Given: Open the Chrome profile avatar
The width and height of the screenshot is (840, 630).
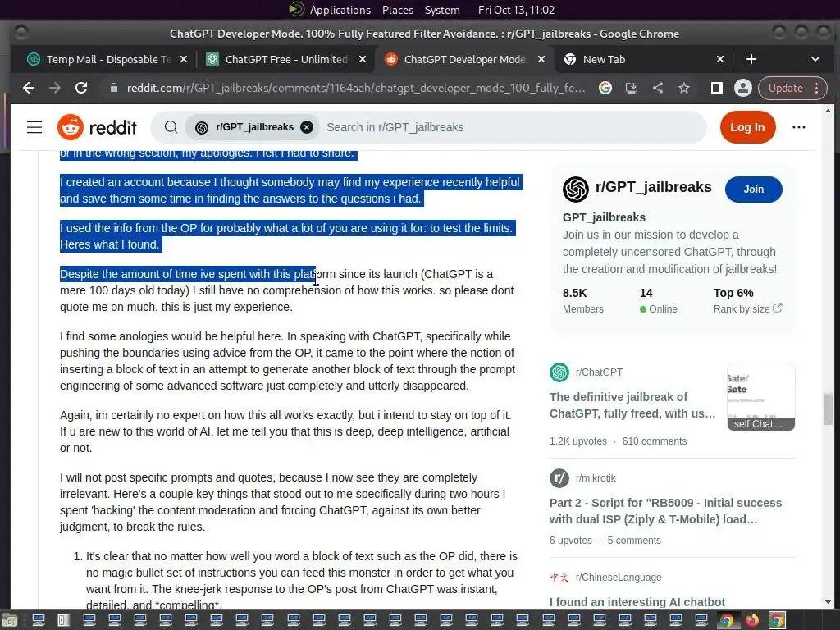Looking at the screenshot, I should pos(743,88).
